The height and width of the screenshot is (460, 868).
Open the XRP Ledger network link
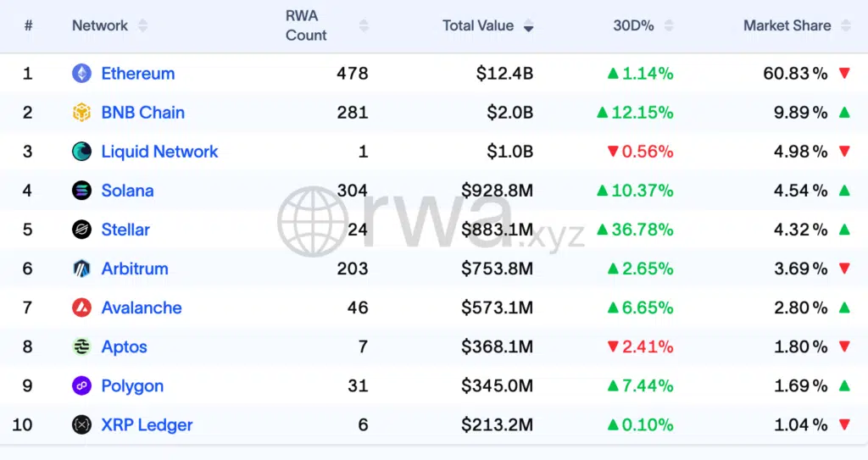(147, 424)
